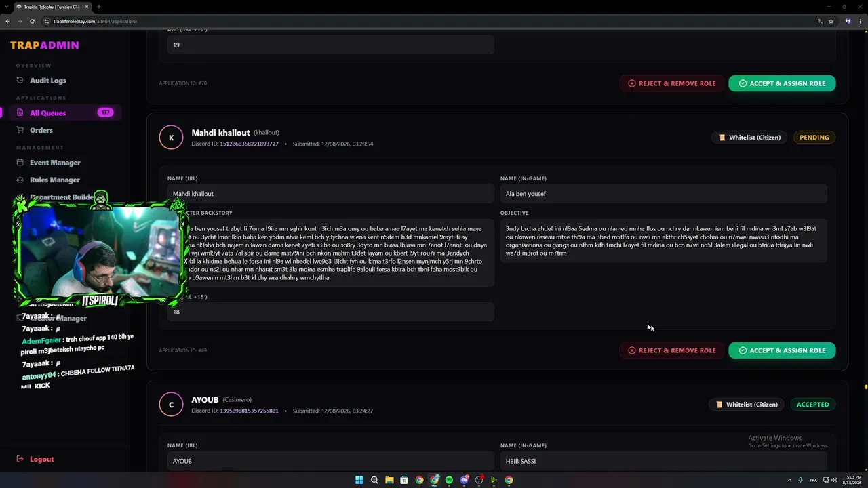The image size is (868, 488).
Task: Open the browser zoom magnifier icon
Action: [x=820, y=21]
